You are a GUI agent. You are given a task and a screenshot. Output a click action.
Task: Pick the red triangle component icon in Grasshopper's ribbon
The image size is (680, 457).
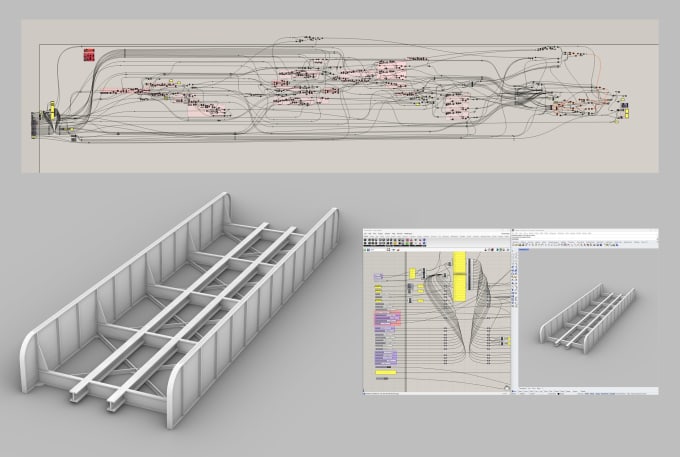pyautogui.click(x=412, y=240)
